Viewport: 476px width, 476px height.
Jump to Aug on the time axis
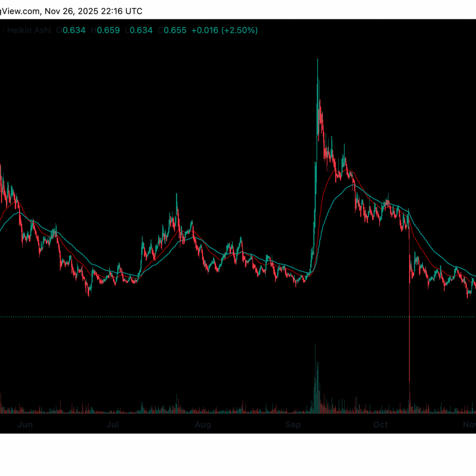pos(203,425)
